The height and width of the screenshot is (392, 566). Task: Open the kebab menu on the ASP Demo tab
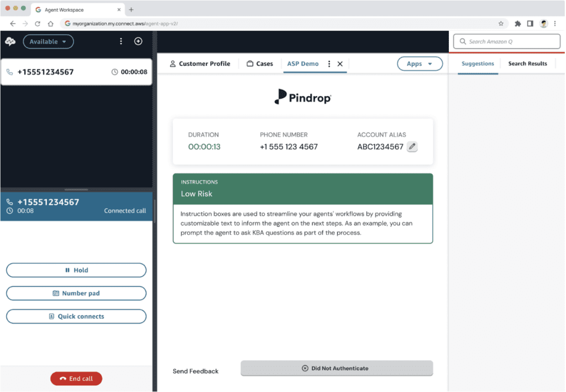pyautogui.click(x=328, y=63)
